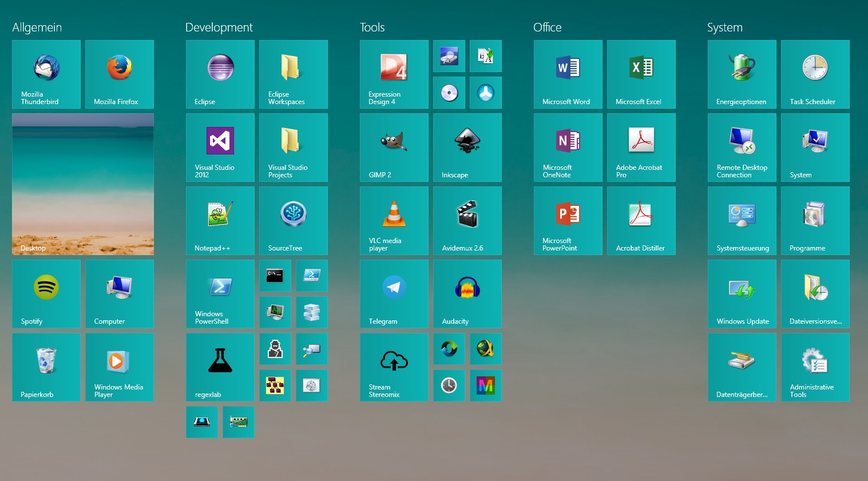Open the CD disc small tile
This screenshot has height=481, width=868.
[x=449, y=93]
